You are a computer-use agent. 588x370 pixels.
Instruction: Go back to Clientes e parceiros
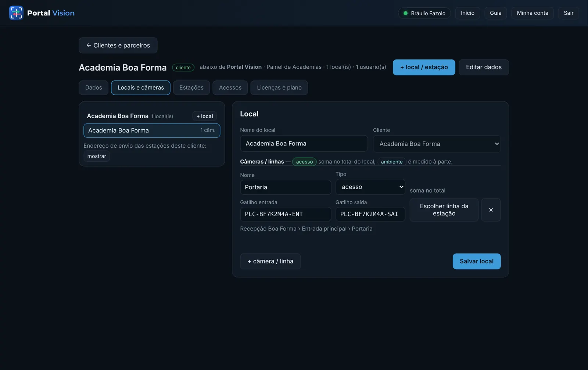coord(118,45)
